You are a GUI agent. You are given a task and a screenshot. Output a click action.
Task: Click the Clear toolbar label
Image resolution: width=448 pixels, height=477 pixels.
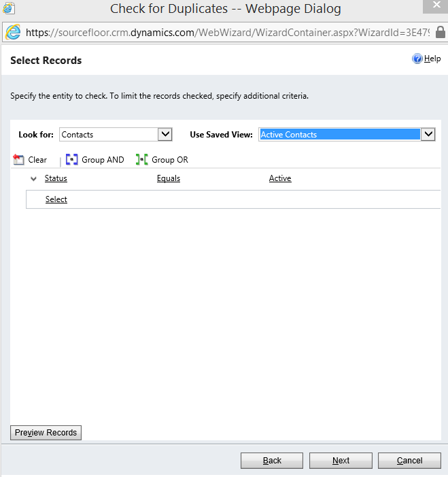37,160
